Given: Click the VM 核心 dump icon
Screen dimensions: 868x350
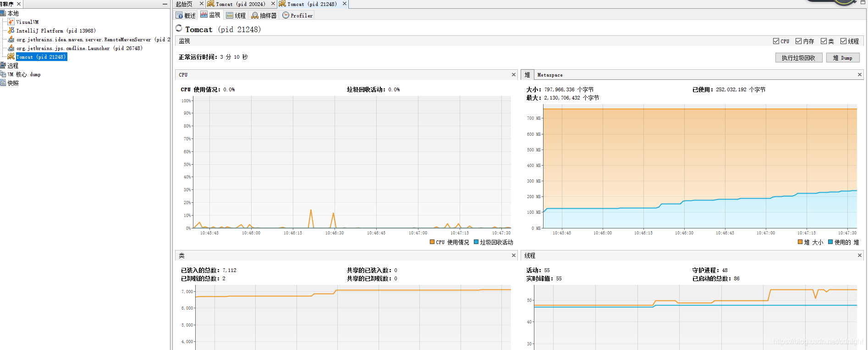Looking at the screenshot, I should click(x=3, y=74).
